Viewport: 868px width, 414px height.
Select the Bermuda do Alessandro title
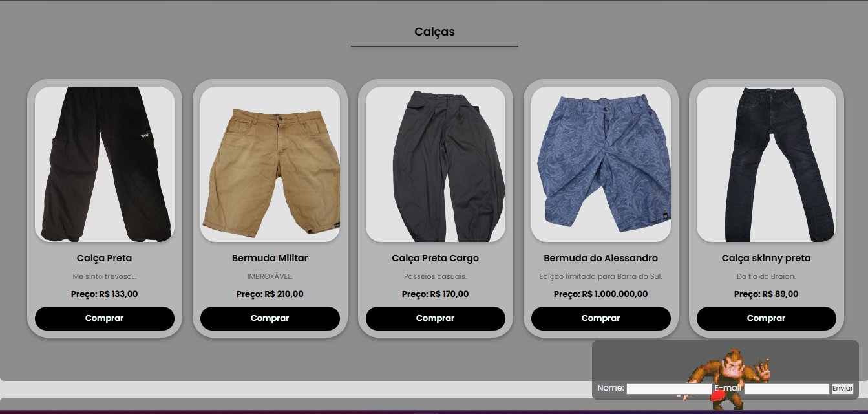[x=601, y=258]
